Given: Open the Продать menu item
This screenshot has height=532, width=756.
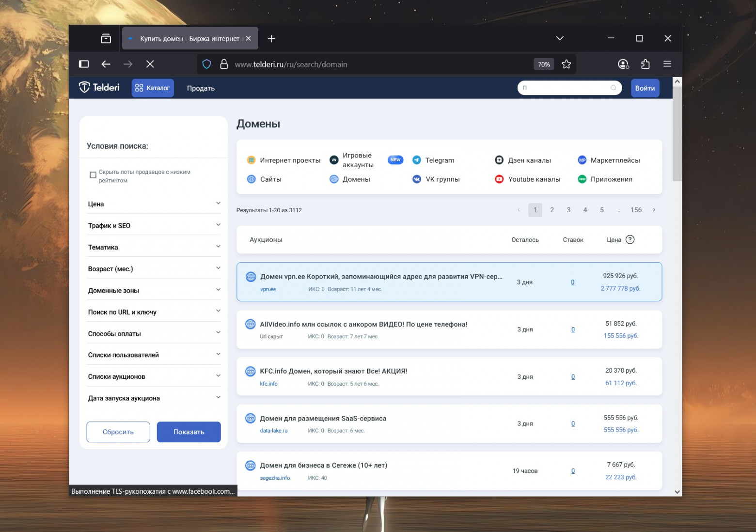Looking at the screenshot, I should click(x=201, y=88).
